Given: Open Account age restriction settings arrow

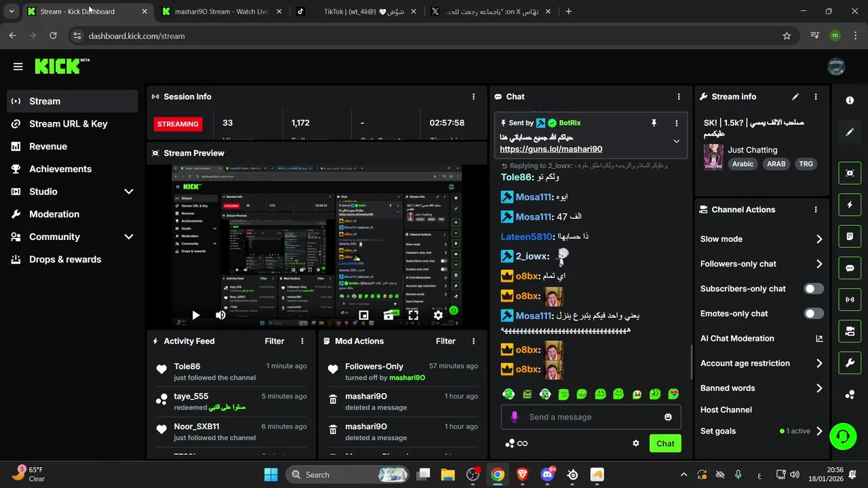Looking at the screenshot, I should coord(819,364).
